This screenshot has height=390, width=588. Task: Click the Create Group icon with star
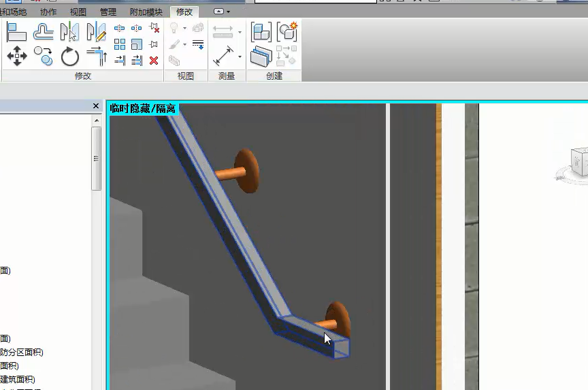(287, 31)
